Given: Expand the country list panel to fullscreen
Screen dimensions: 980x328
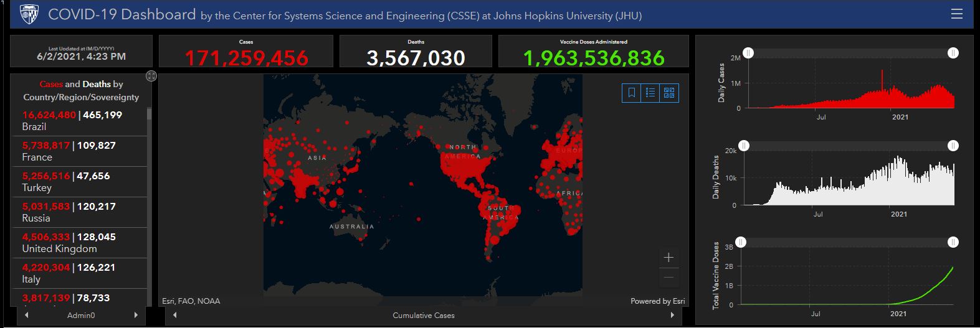Looking at the screenshot, I should [x=151, y=76].
